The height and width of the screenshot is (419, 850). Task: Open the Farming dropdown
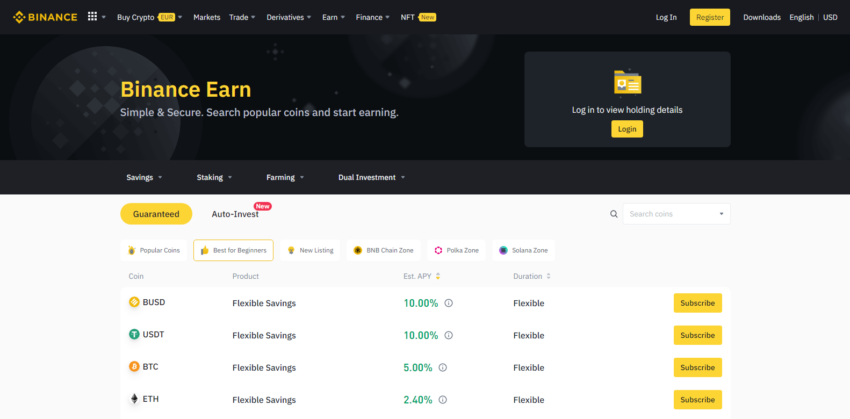click(285, 177)
